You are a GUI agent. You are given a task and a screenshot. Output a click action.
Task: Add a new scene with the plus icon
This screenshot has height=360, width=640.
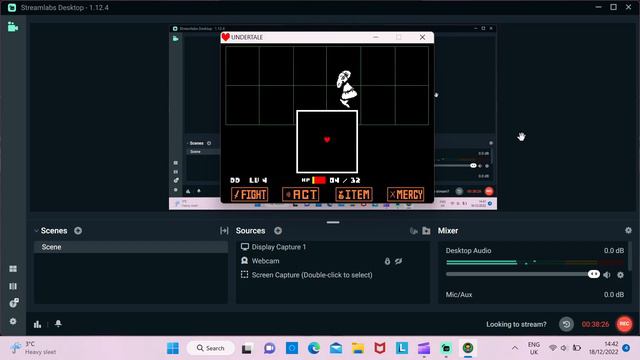(x=78, y=231)
